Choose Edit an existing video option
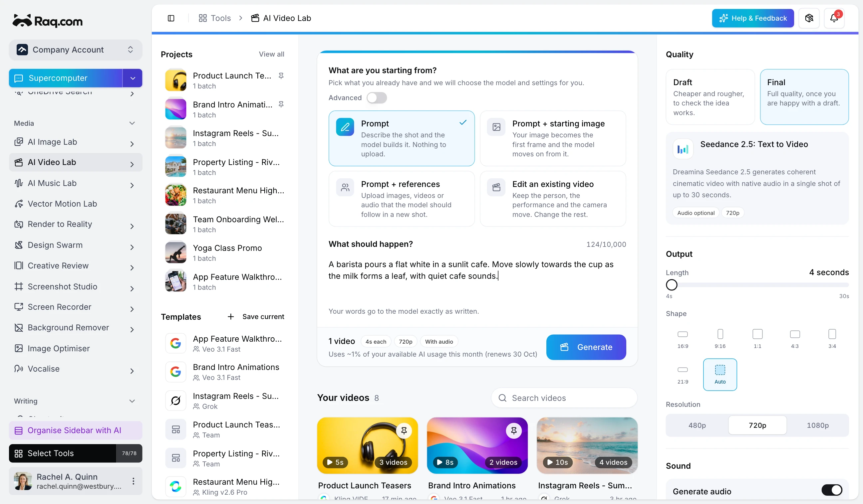Image resolution: width=863 pixels, height=504 pixels. pyautogui.click(x=553, y=199)
